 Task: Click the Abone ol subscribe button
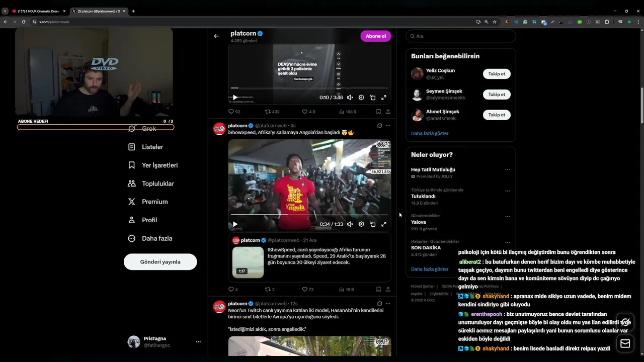pyautogui.click(x=375, y=36)
